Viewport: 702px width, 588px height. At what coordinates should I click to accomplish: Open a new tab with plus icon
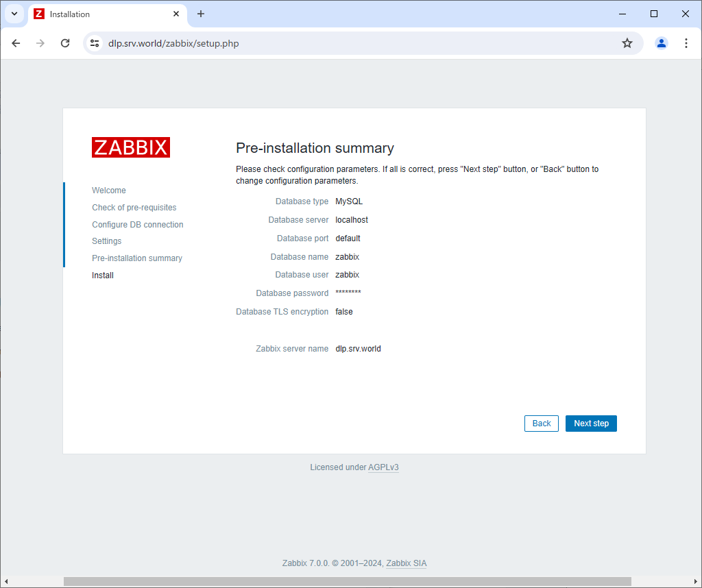coord(201,14)
